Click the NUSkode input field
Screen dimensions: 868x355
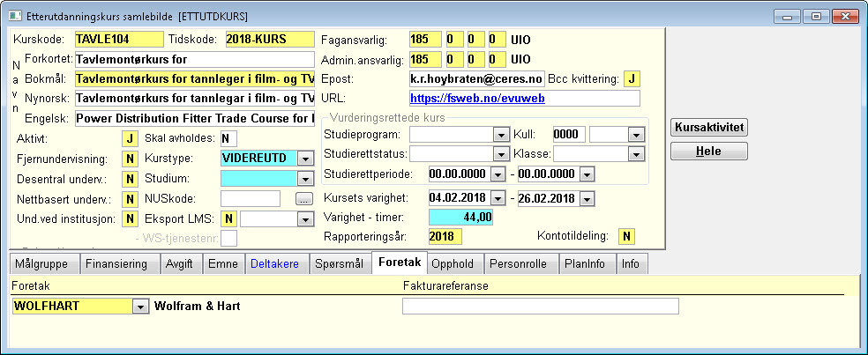[x=251, y=198]
